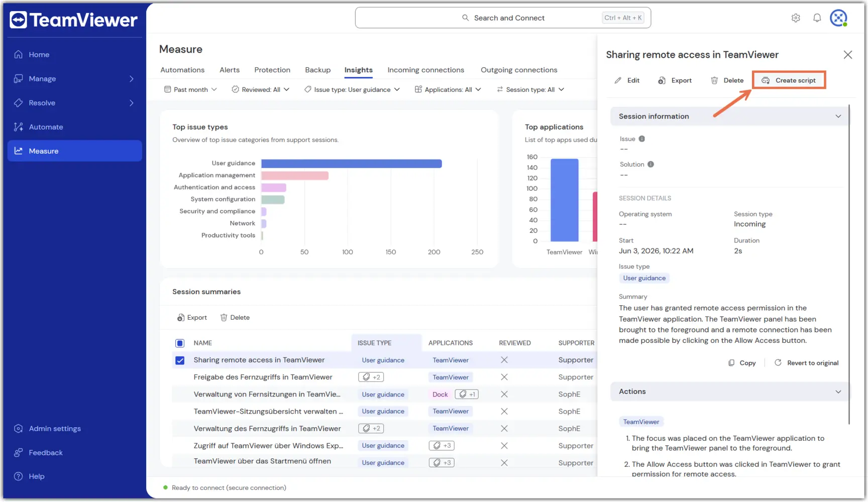Click Revert to original
The image size is (868, 502).
pyautogui.click(x=807, y=363)
